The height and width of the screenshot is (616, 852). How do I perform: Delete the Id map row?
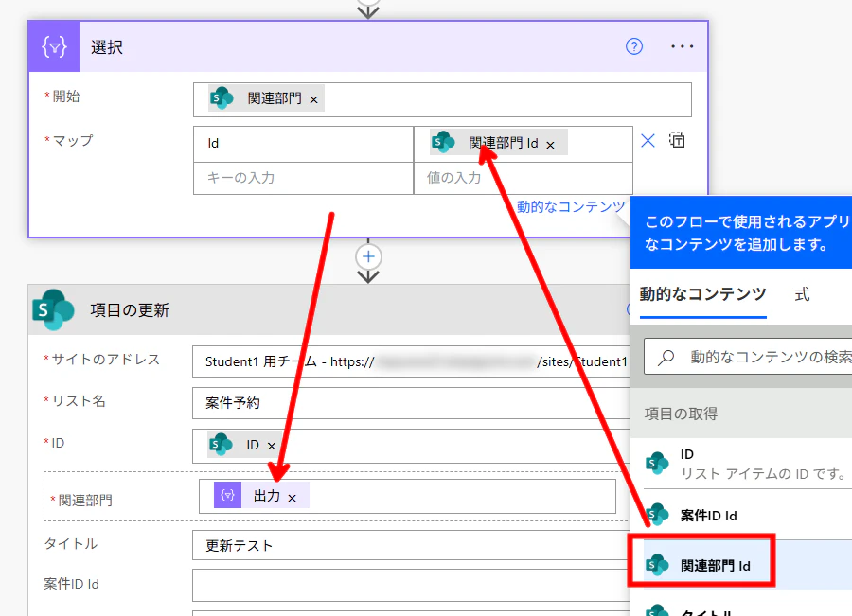[648, 141]
